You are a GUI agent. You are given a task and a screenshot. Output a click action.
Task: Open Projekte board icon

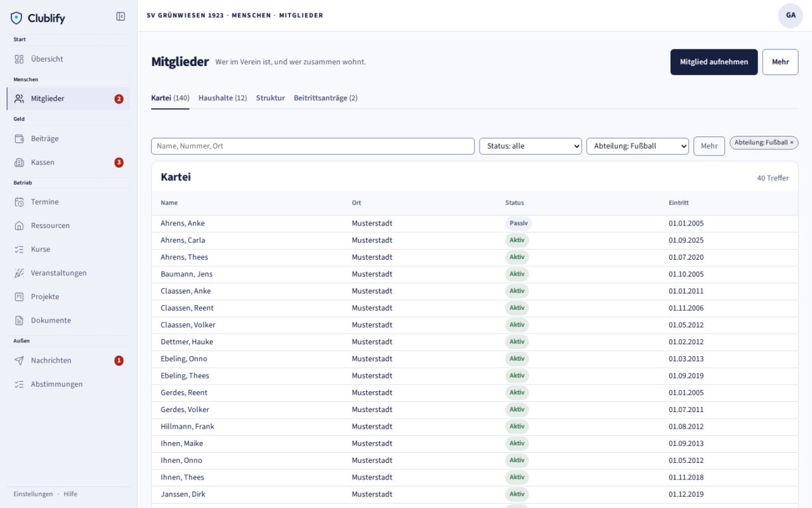(19, 297)
